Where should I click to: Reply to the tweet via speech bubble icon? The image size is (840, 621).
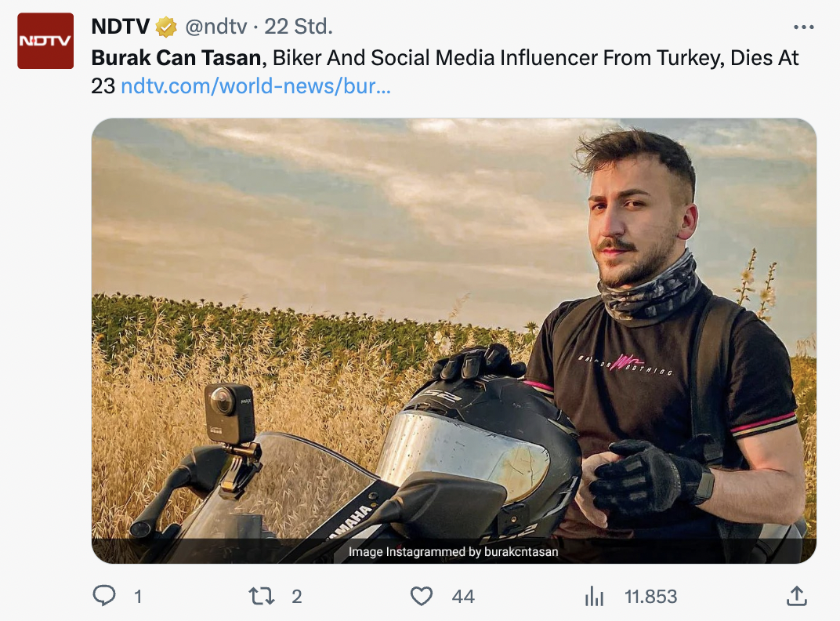(104, 597)
